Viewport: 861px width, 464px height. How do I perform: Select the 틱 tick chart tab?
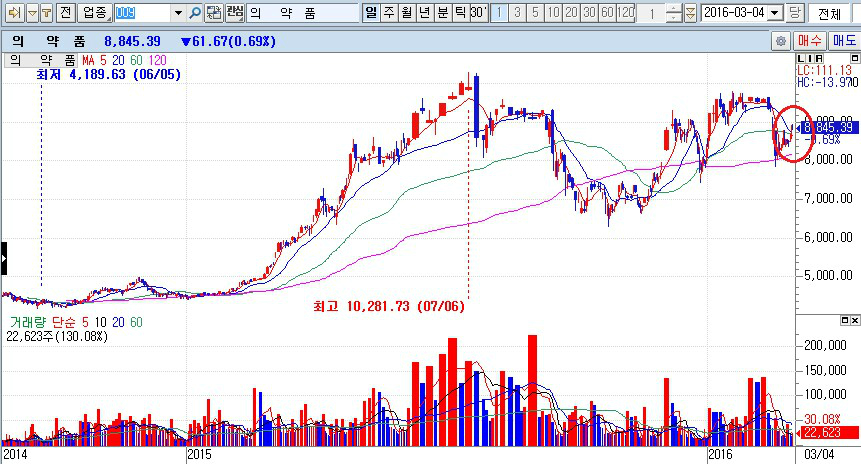[x=459, y=13]
